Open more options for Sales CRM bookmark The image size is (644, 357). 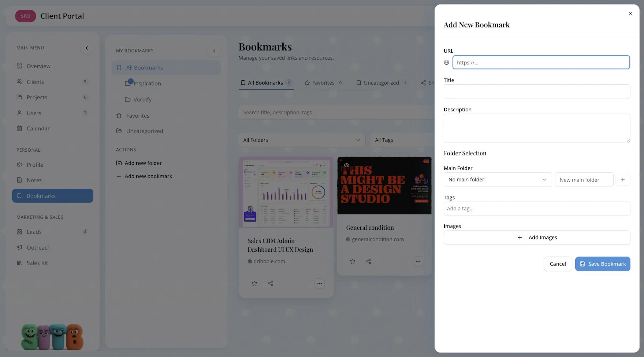319,283
